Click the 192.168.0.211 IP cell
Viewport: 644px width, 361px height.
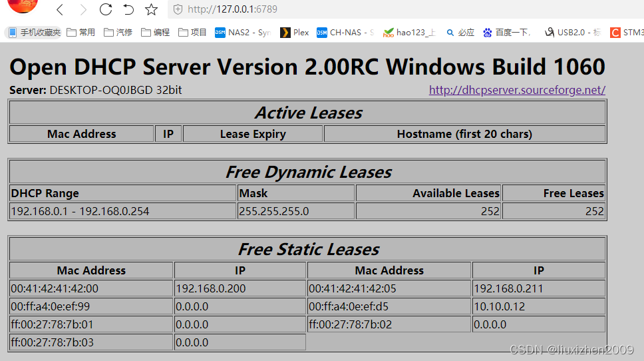click(x=539, y=288)
